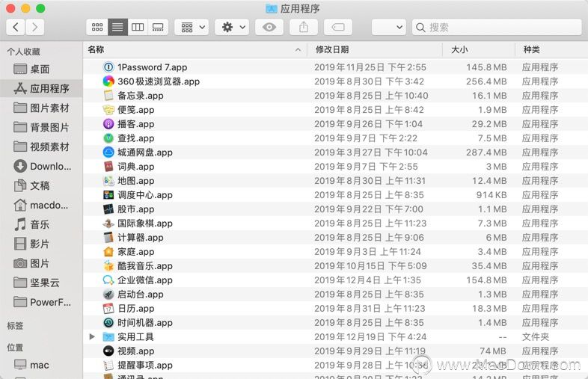Select the 360极速浏览器.app icon
The height and width of the screenshot is (379, 588).
[x=108, y=81]
